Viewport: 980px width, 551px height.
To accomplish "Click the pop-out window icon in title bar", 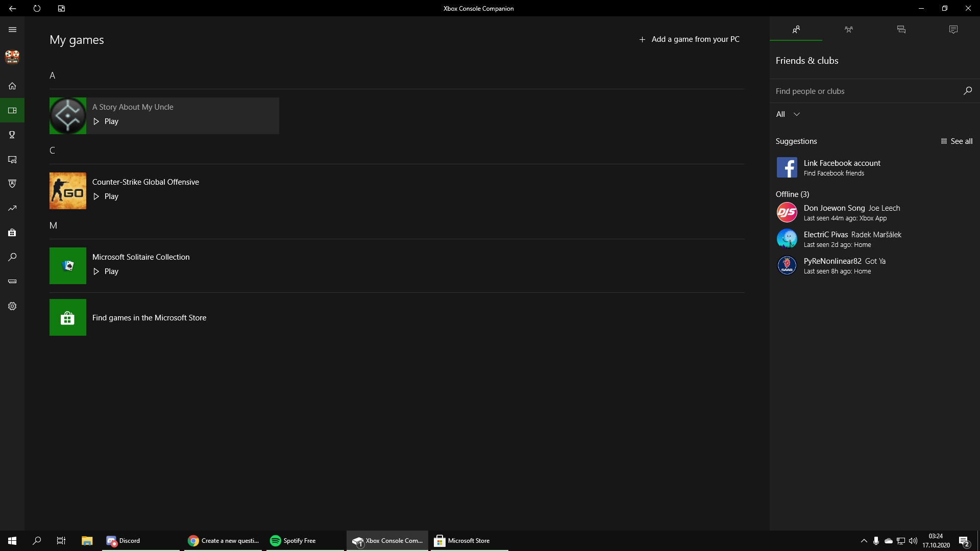I will 61,8.
